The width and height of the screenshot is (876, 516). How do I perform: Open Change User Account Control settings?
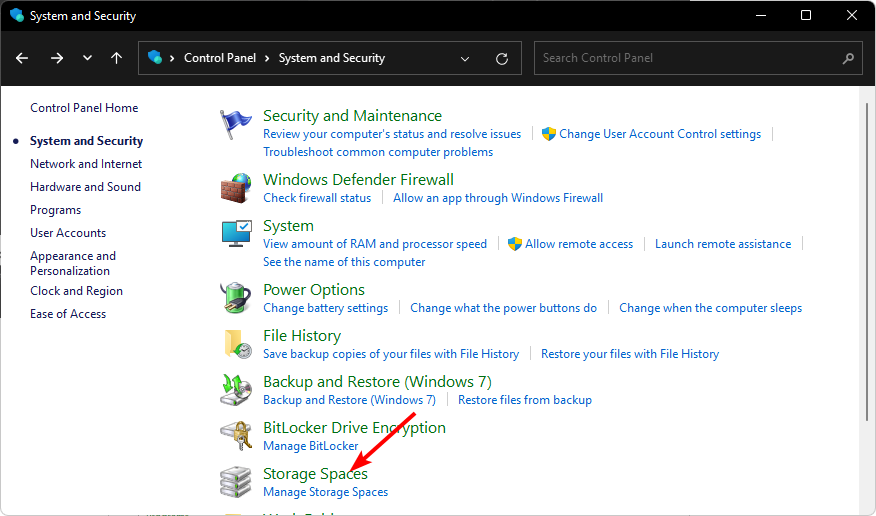point(660,134)
